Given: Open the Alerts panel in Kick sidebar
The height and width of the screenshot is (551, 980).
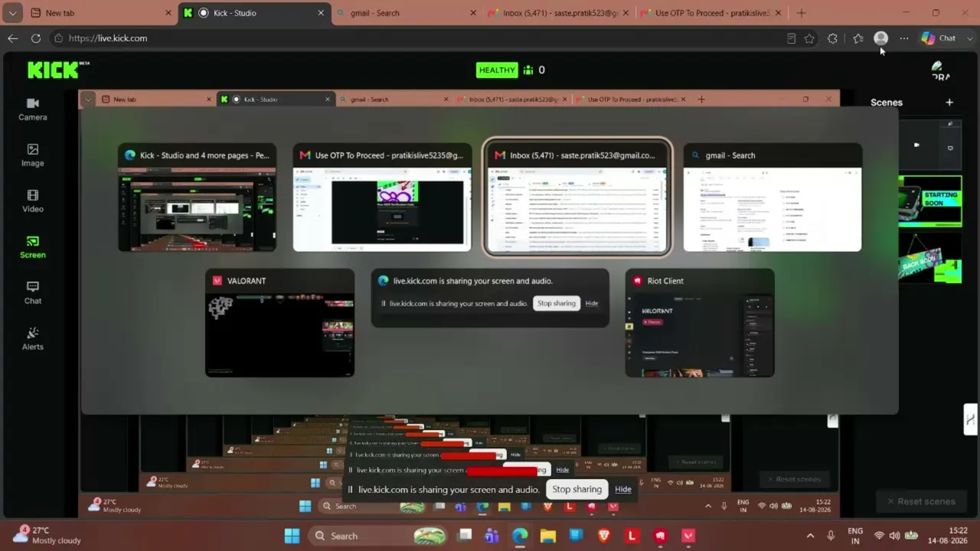Looking at the screenshot, I should point(33,339).
